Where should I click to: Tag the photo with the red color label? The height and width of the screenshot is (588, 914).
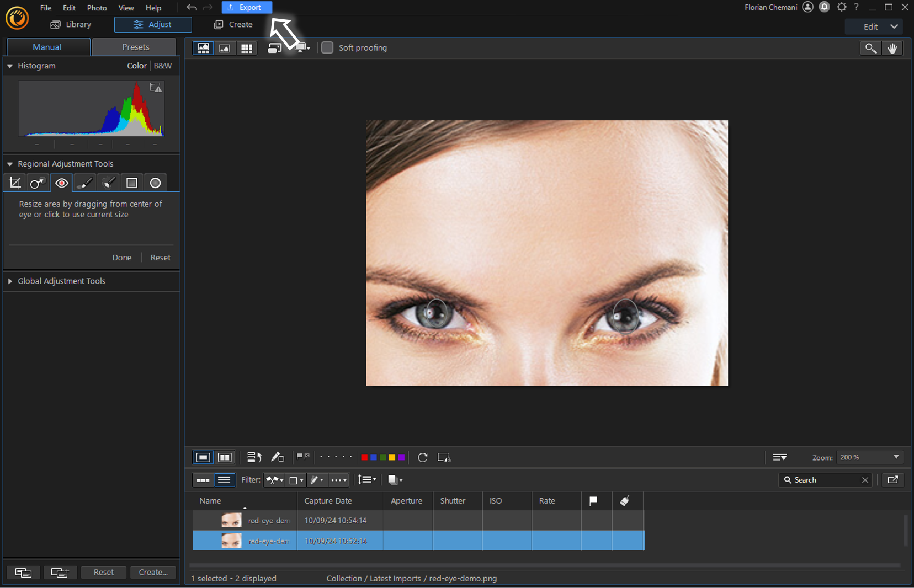pyautogui.click(x=364, y=457)
